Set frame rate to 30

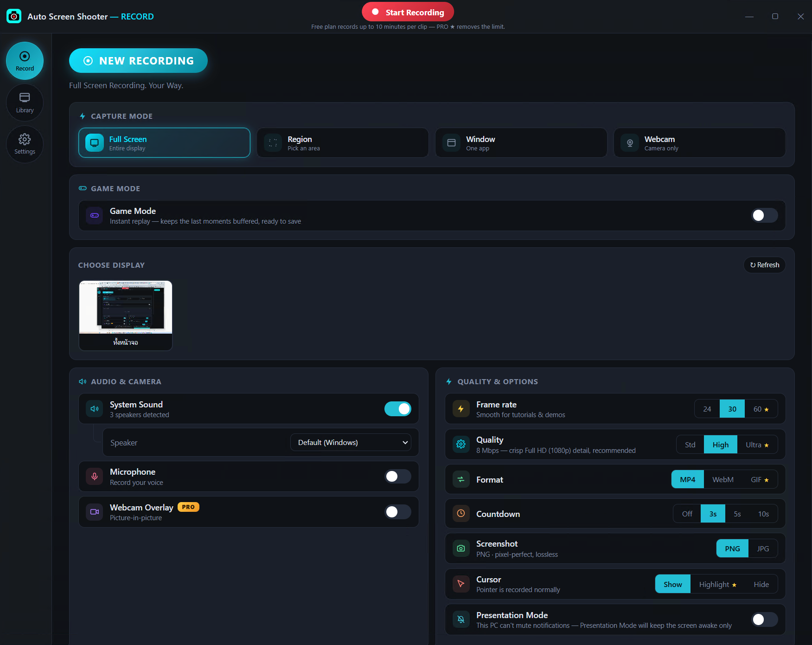[x=732, y=409]
